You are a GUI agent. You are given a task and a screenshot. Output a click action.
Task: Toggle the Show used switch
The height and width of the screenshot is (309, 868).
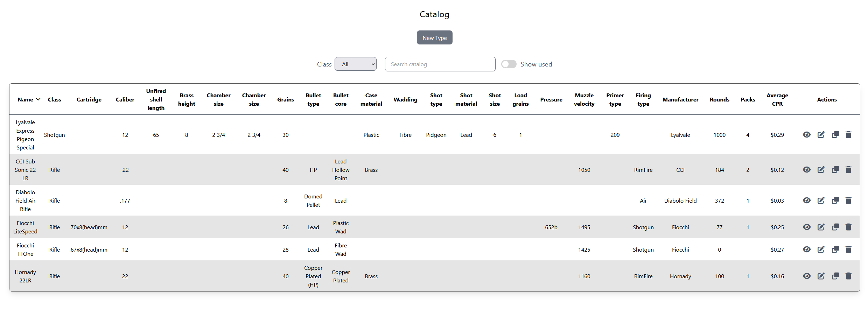[x=509, y=64]
